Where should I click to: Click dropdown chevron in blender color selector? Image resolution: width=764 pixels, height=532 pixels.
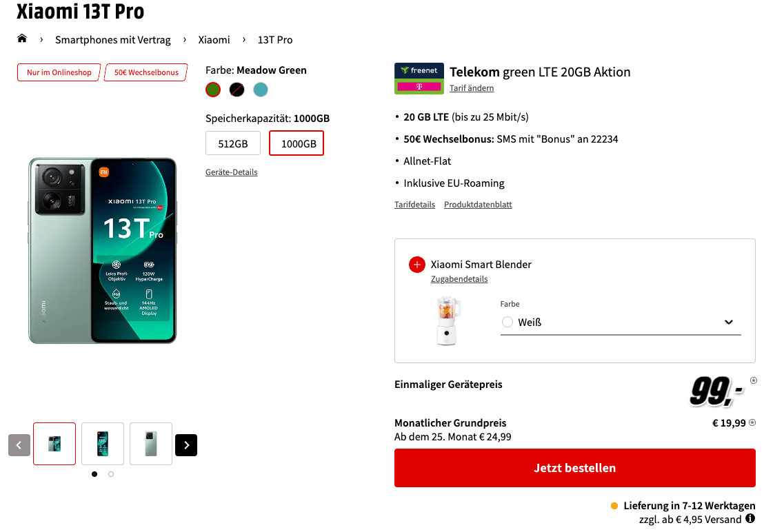click(x=728, y=323)
